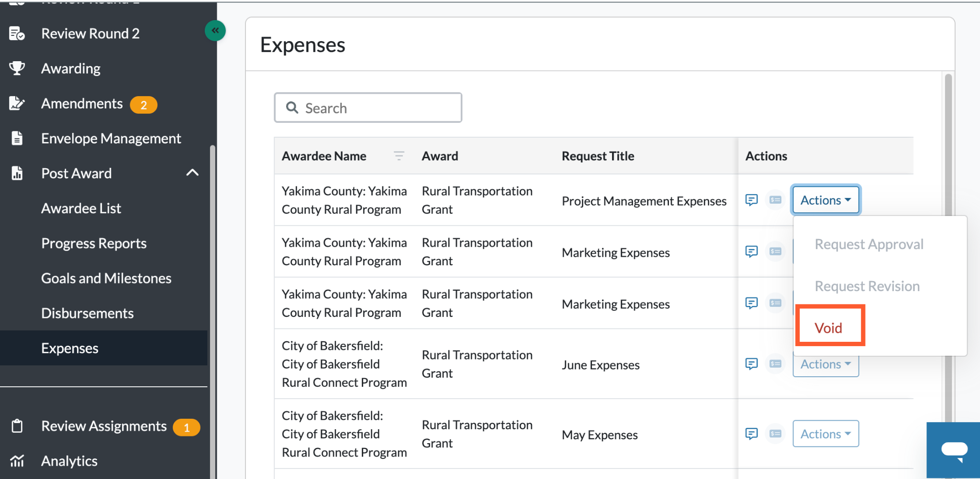Image resolution: width=980 pixels, height=479 pixels.
Task: Open the chat support widget
Action: [954, 450]
